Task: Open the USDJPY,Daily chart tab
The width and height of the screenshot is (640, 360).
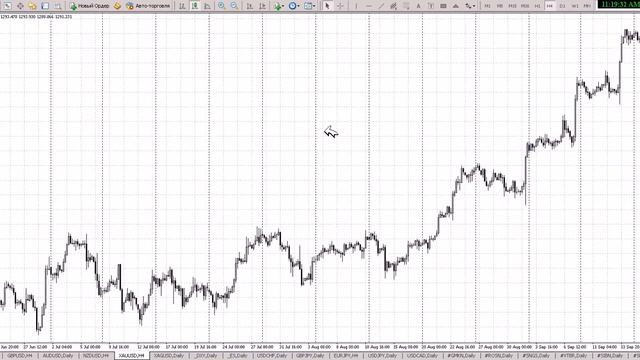Action: [x=383, y=356]
